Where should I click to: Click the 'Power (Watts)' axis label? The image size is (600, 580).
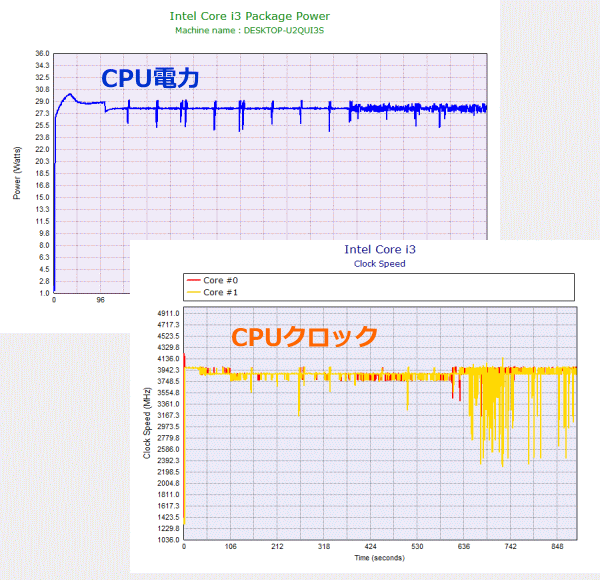pos(17,173)
